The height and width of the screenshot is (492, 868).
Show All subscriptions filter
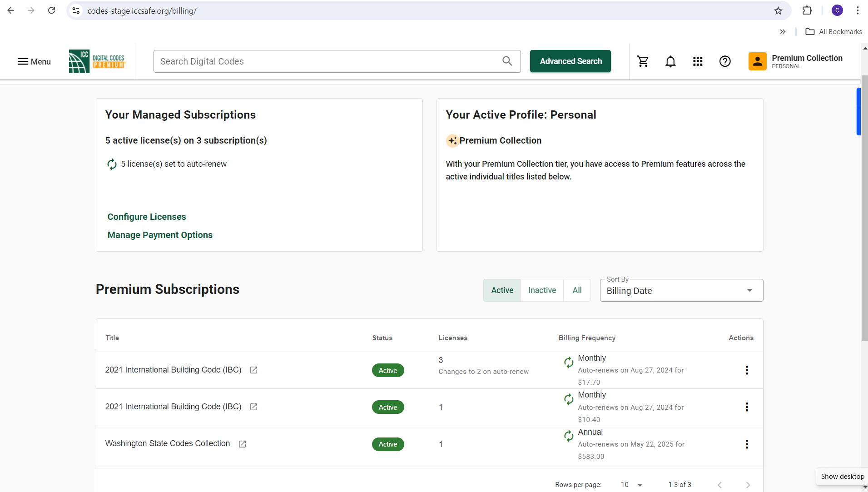[x=577, y=290]
